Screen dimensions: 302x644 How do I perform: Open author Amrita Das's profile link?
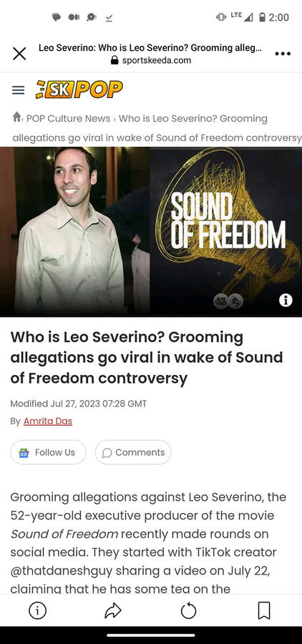coord(48,421)
